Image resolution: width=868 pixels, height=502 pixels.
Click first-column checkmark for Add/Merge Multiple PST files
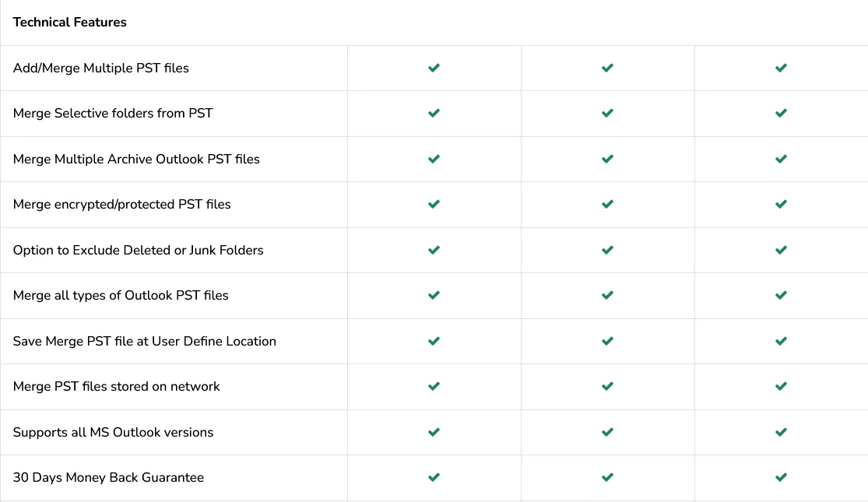434,68
